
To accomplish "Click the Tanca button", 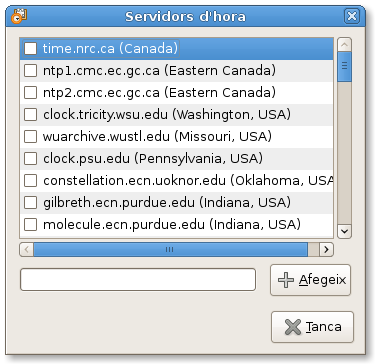I will (x=312, y=327).
